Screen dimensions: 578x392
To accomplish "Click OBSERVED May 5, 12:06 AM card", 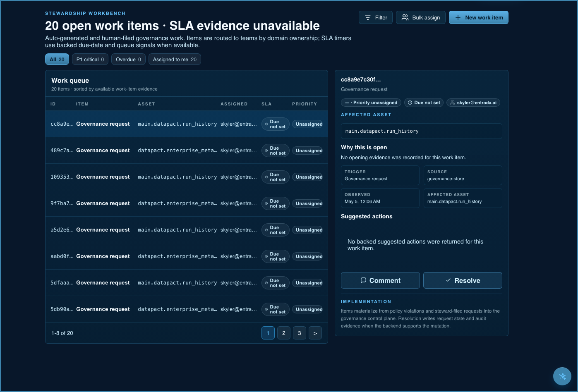I will click(x=380, y=198).
